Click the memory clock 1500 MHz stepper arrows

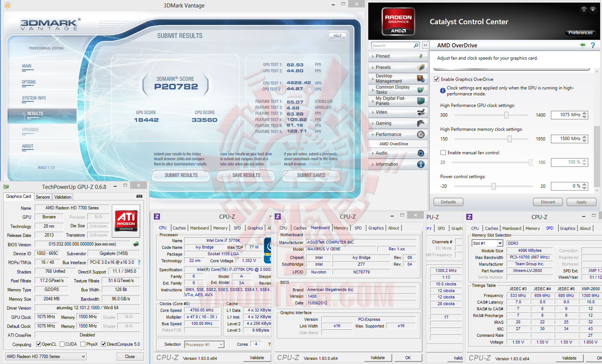pos(584,139)
